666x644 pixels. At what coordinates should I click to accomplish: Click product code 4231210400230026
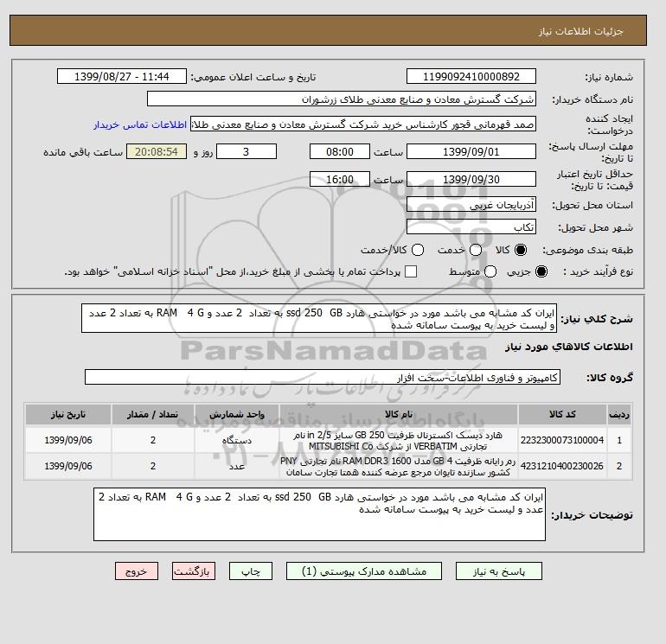tap(562, 466)
